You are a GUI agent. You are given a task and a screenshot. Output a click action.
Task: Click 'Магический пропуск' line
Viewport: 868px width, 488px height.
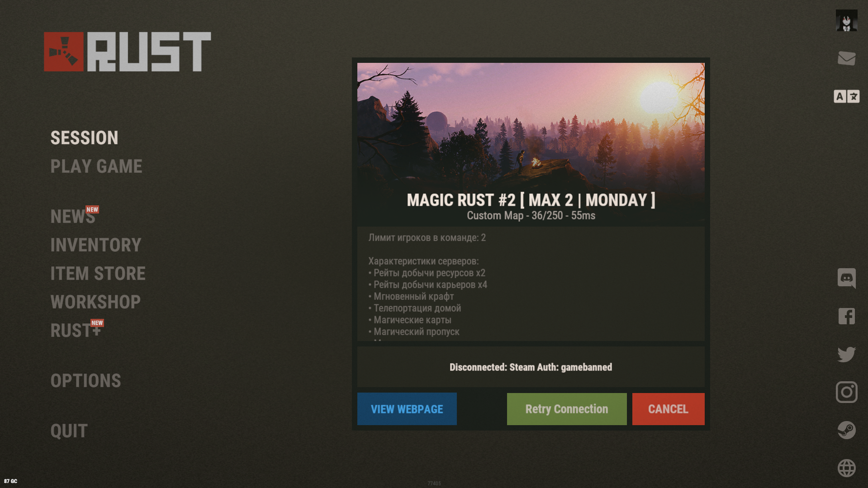414,332
